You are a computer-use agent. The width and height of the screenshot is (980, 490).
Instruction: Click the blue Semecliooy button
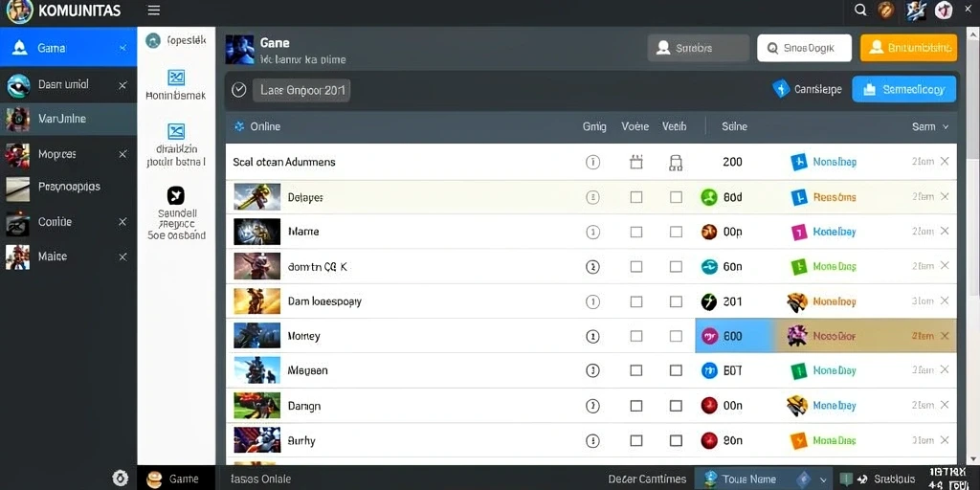point(903,89)
